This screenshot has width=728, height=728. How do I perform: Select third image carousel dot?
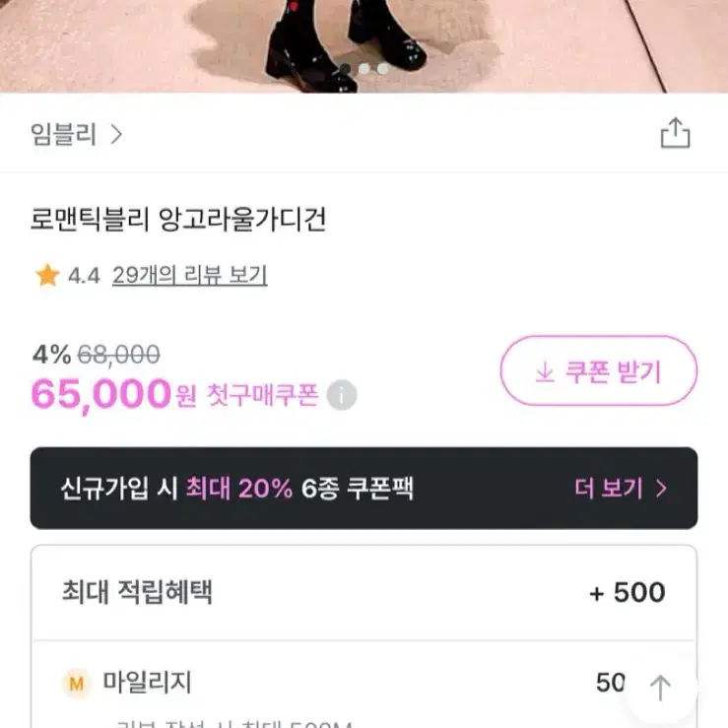coord(382,69)
